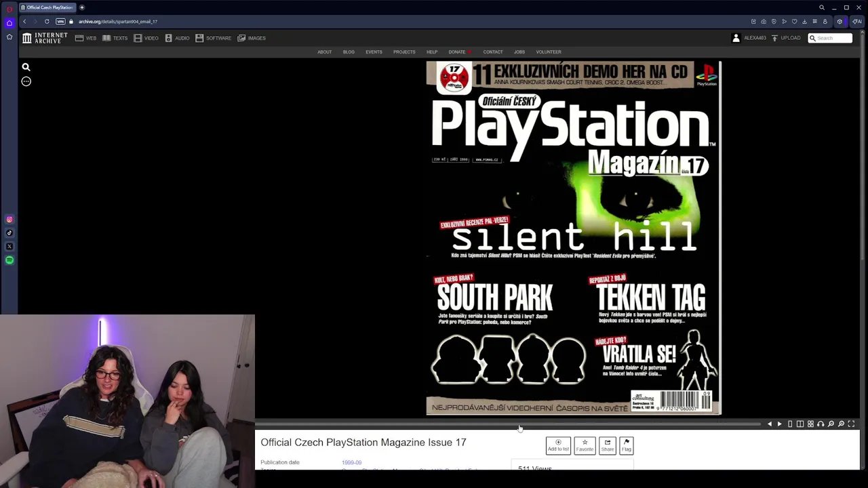Click the archive.org address bar URL
868x488 pixels.
118,22
